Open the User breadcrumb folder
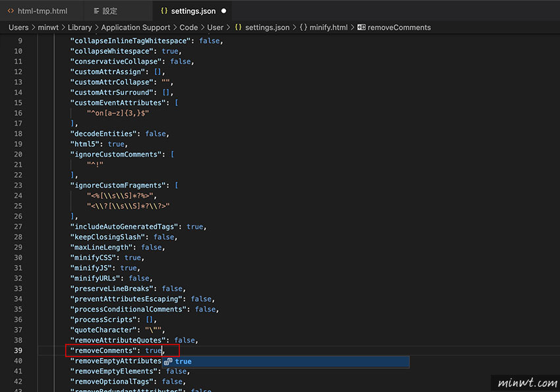The image size is (560, 392). [215, 28]
